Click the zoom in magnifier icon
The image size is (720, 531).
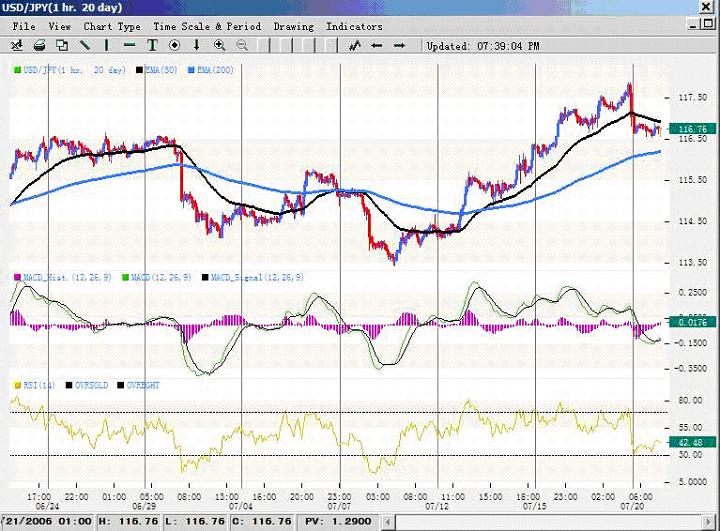[219, 45]
